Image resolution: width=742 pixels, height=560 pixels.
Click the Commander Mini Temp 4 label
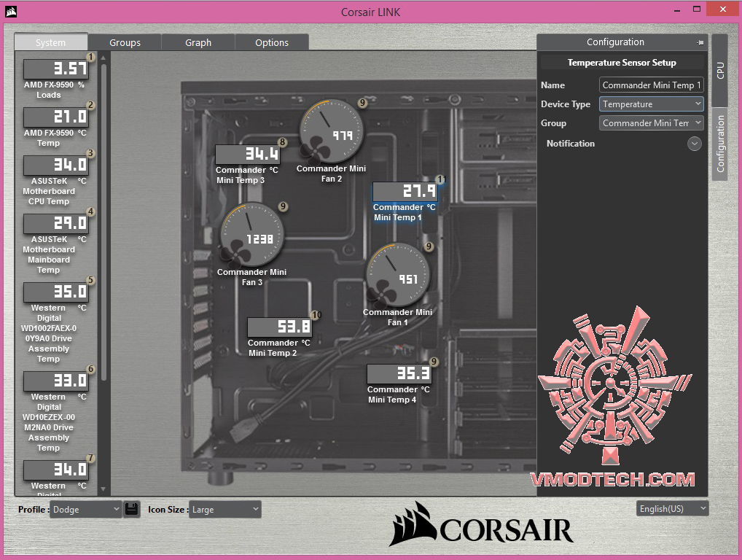point(399,394)
